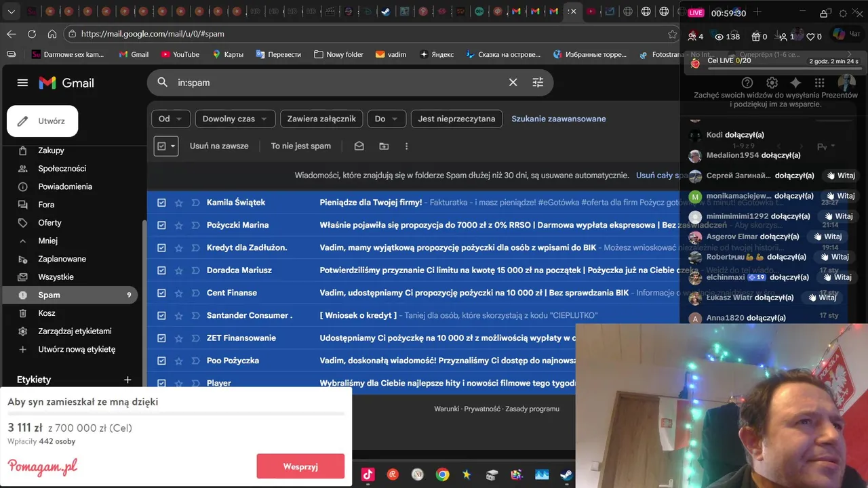Click the Move to folder icon
The image size is (868, 488).
coord(384,146)
